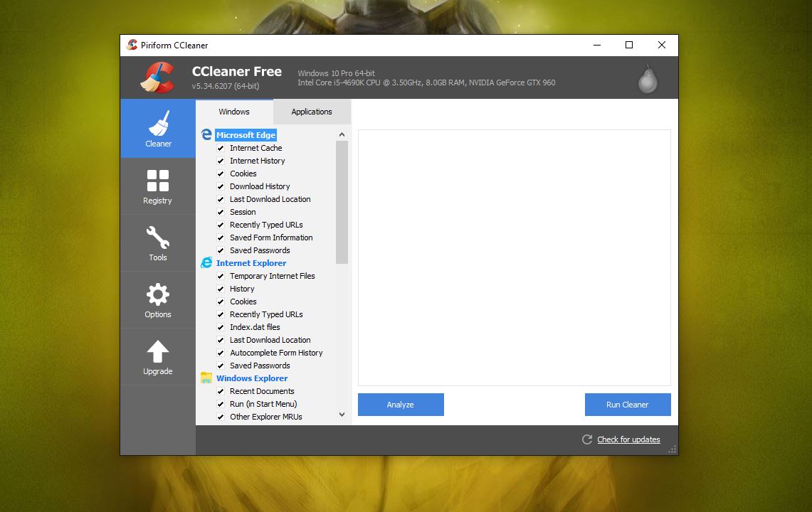Click the window resize grip corner

point(673,450)
